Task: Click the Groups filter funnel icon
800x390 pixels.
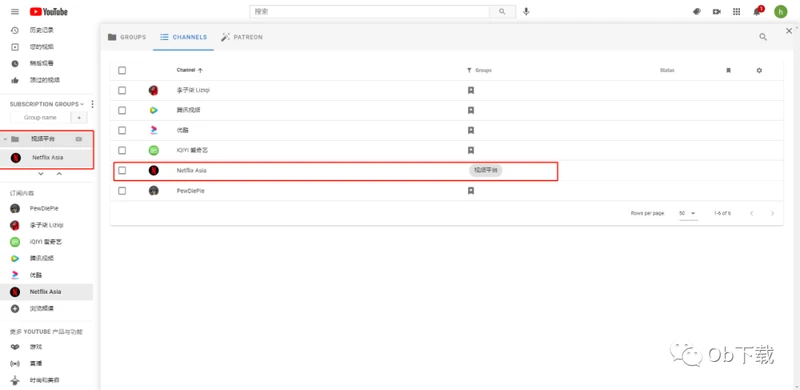Action: (x=469, y=70)
